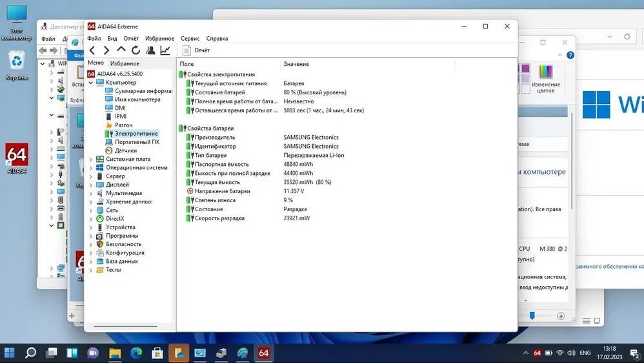Open the Файл menu
Screen dimensions: 644x363
coord(95,39)
